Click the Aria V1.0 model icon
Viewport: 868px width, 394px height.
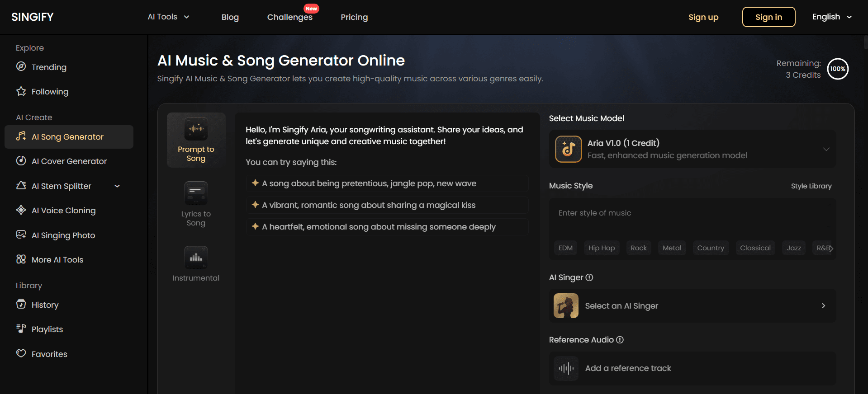tap(569, 149)
